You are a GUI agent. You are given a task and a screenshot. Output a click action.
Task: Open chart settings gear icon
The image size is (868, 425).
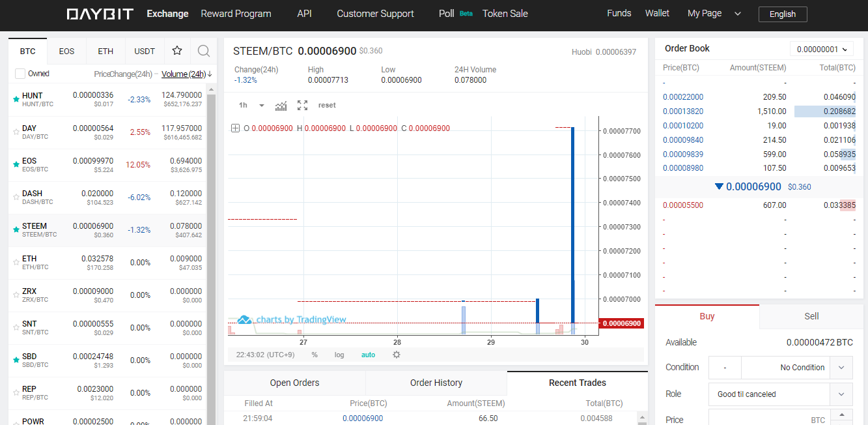396,355
